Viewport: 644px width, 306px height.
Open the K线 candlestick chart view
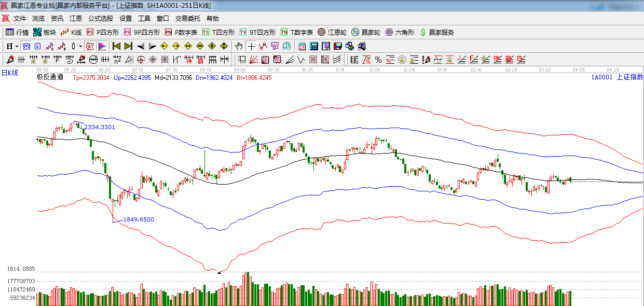(x=71, y=32)
